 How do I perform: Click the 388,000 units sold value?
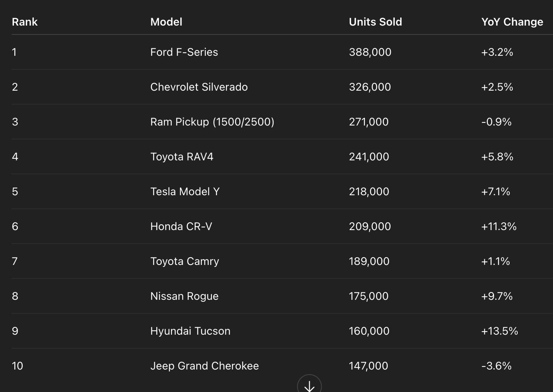coord(370,52)
